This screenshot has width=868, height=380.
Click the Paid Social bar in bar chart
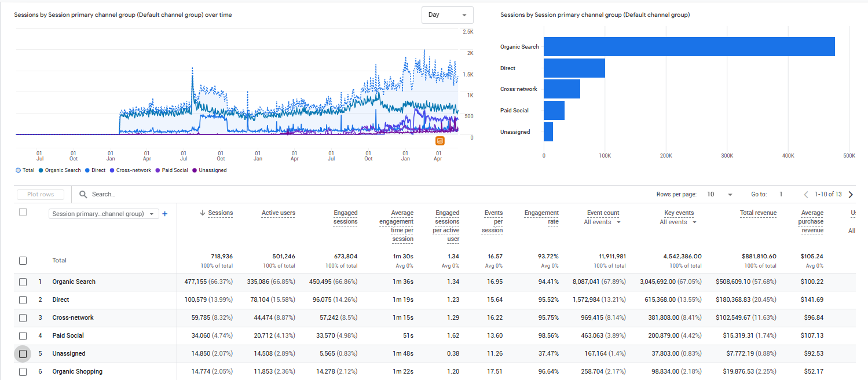pos(554,111)
